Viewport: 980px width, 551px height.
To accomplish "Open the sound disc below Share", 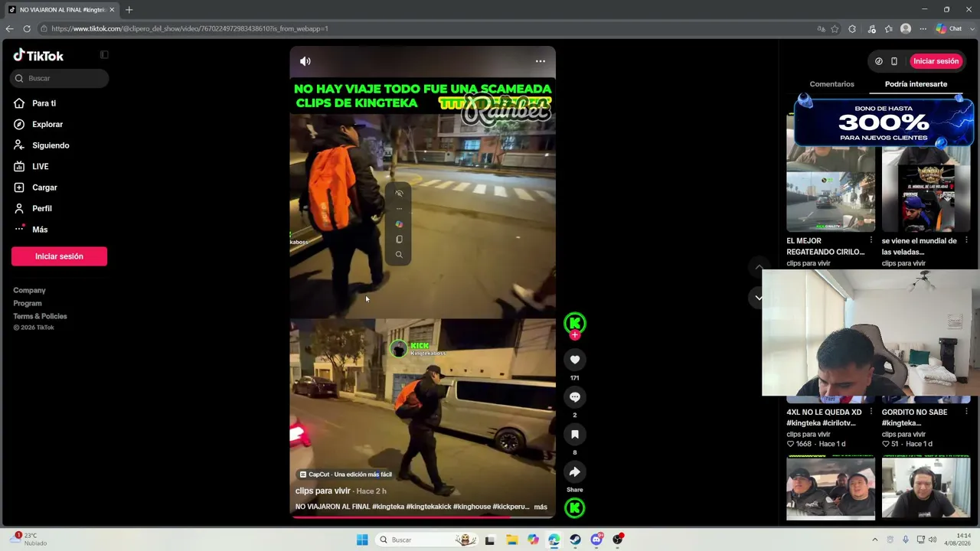I will point(575,507).
